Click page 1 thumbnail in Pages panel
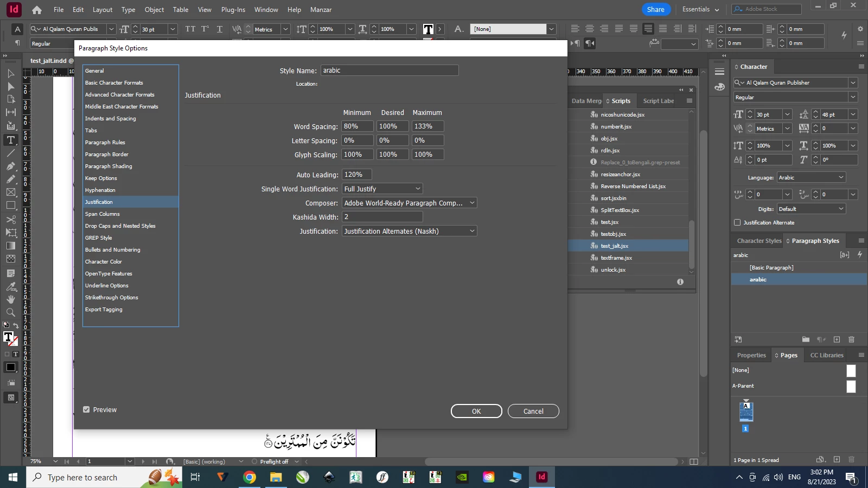868x488 pixels. tap(746, 412)
